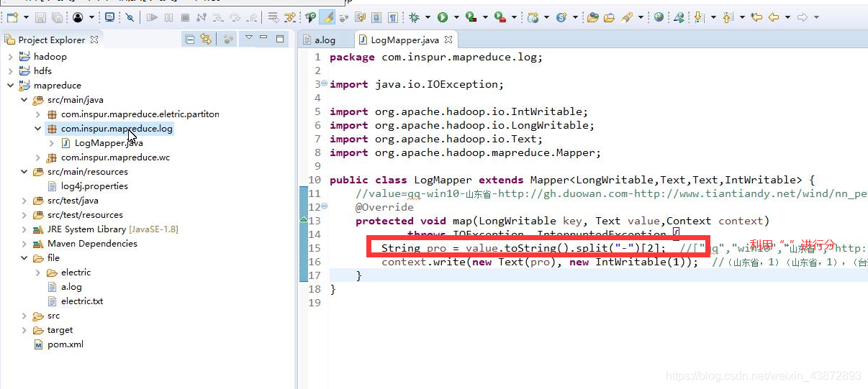Image resolution: width=868 pixels, height=389 pixels.
Task: Toggle Link with Editor in Project Explorer
Action: [207, 40]
